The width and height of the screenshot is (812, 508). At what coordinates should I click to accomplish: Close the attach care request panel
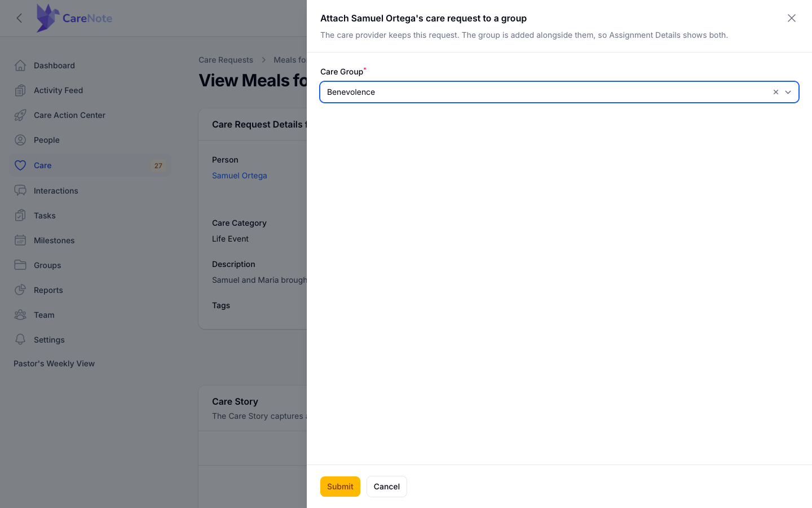[x=792, y=18]
